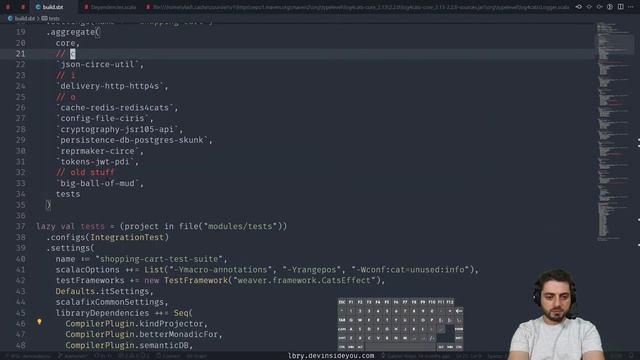
Task: Click the scalacOptions line
Action: [x=267, y=270]
